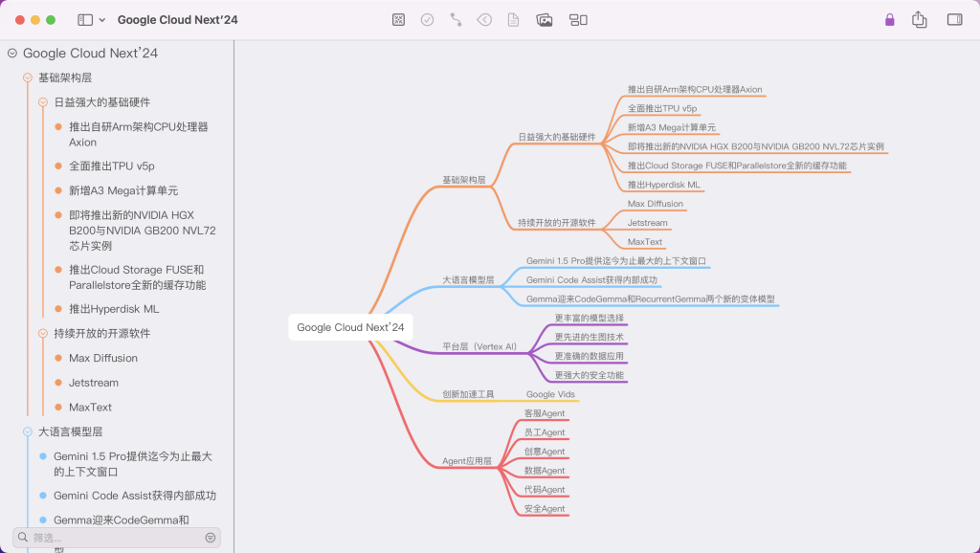Click the 客服Agent node
The width and height of the screenshot is (980, 553).
pyautogui.click(x=545, y=413)
